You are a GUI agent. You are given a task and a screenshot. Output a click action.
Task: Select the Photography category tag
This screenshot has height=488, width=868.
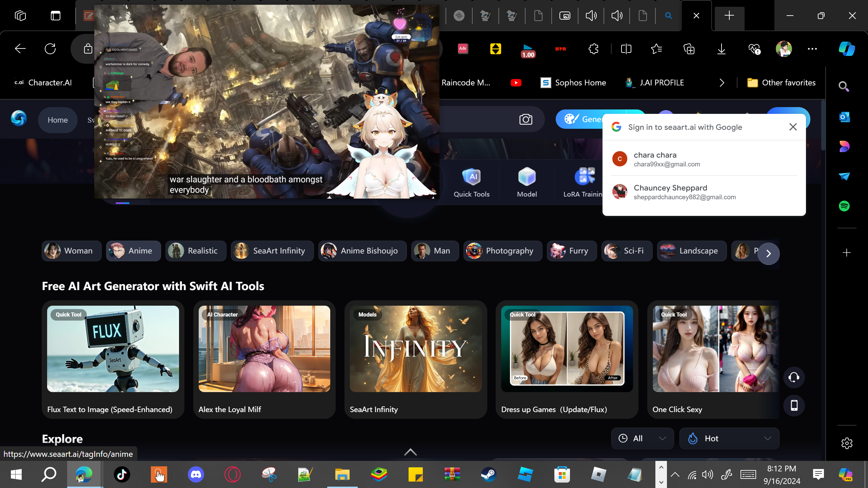coord(503,251)
